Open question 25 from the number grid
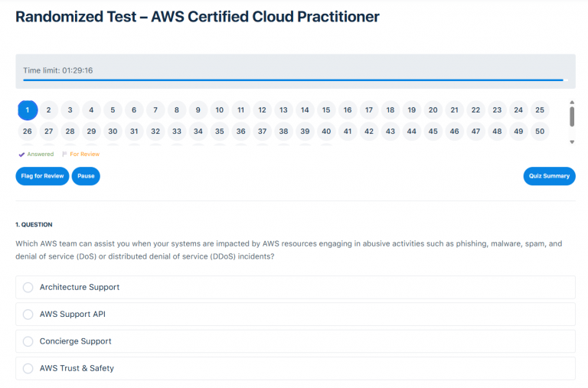Image resolution: width=588 pixels, height=388 pixels. pyautogui.click(x=540, y=110)
